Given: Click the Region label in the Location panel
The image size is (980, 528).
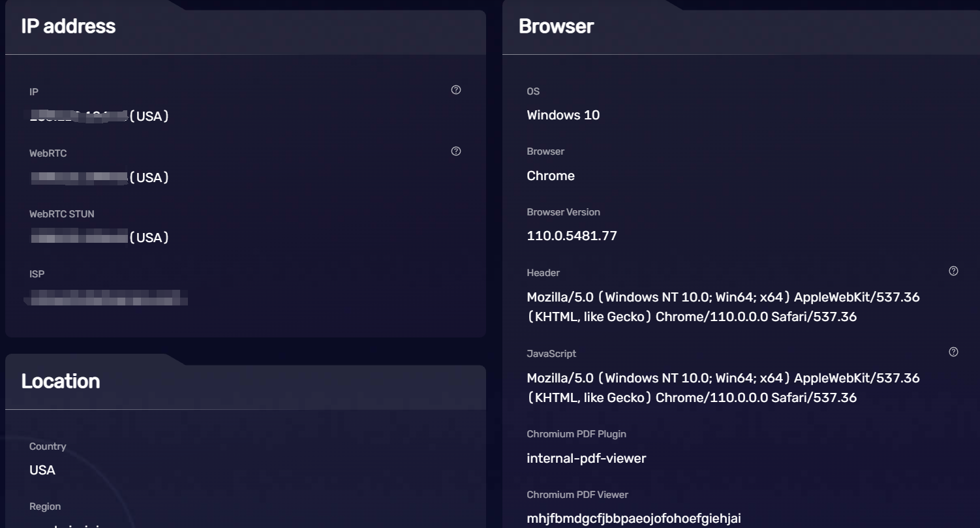Looking at the screenshot, I should 44,506.
